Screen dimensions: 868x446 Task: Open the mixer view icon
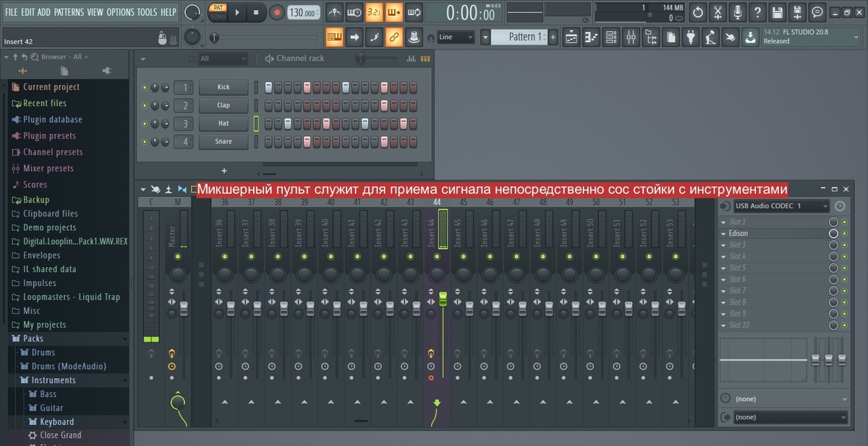point(631,36)
